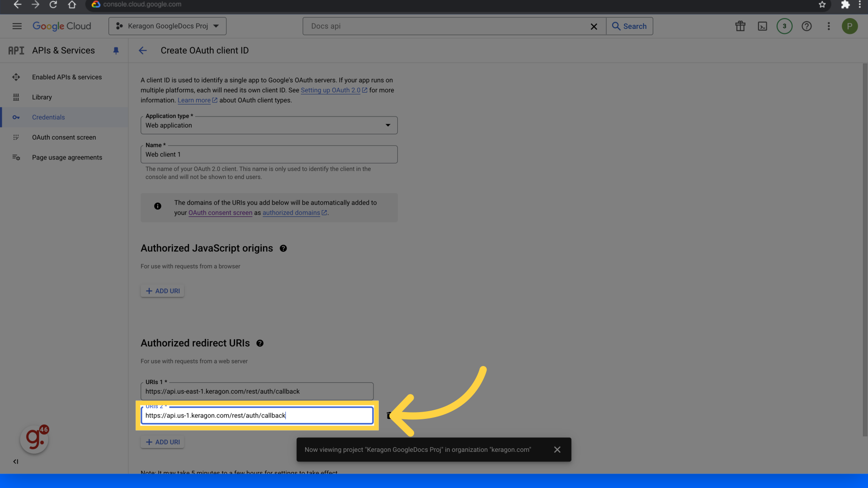Click the page vertical scrollbar
Viewport: 868px width, 488px height.
click(x=865, y=249)
